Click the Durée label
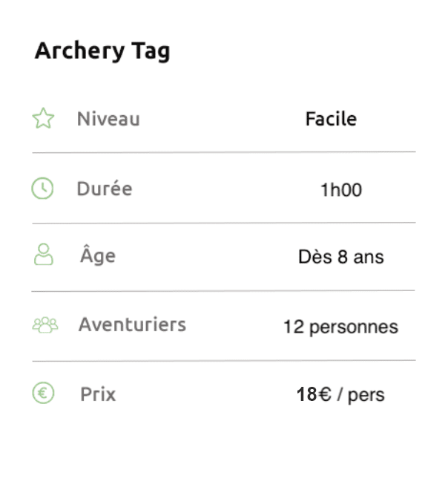 [x=105, y=189]
